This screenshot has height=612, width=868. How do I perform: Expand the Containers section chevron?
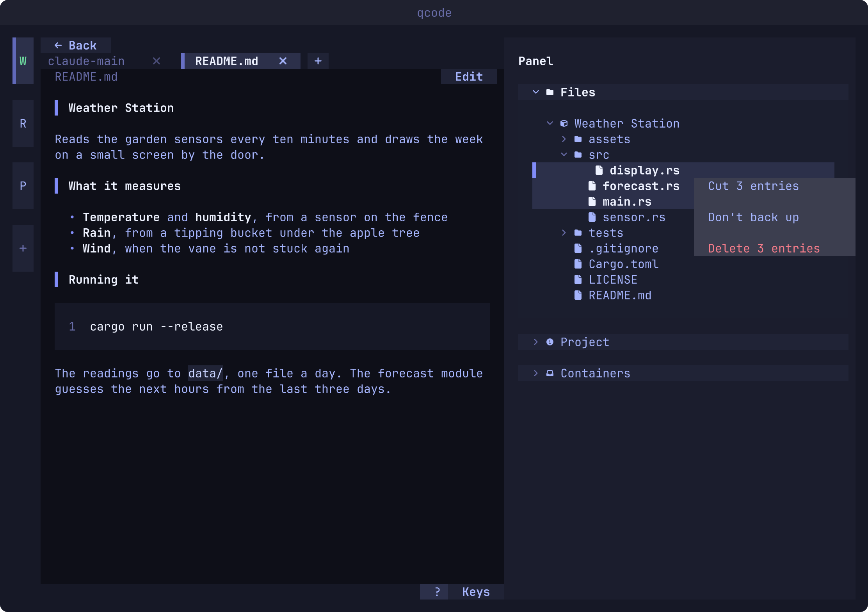536,373
